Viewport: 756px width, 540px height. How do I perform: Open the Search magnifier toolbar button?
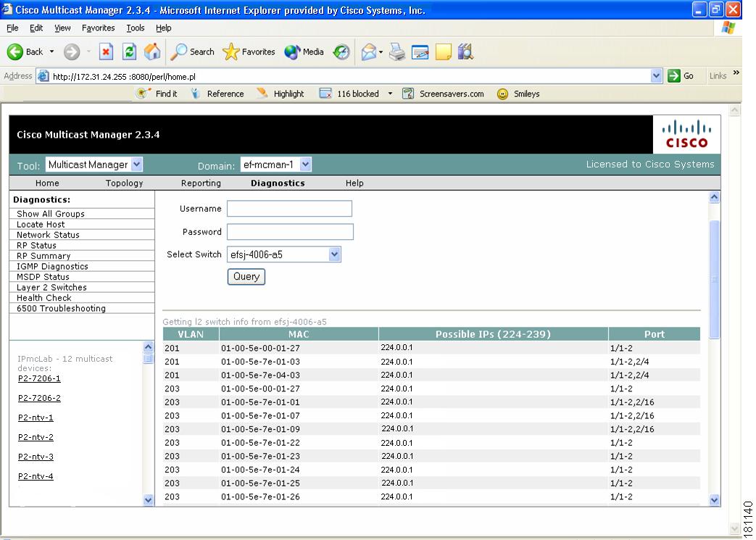coord(192,51)
